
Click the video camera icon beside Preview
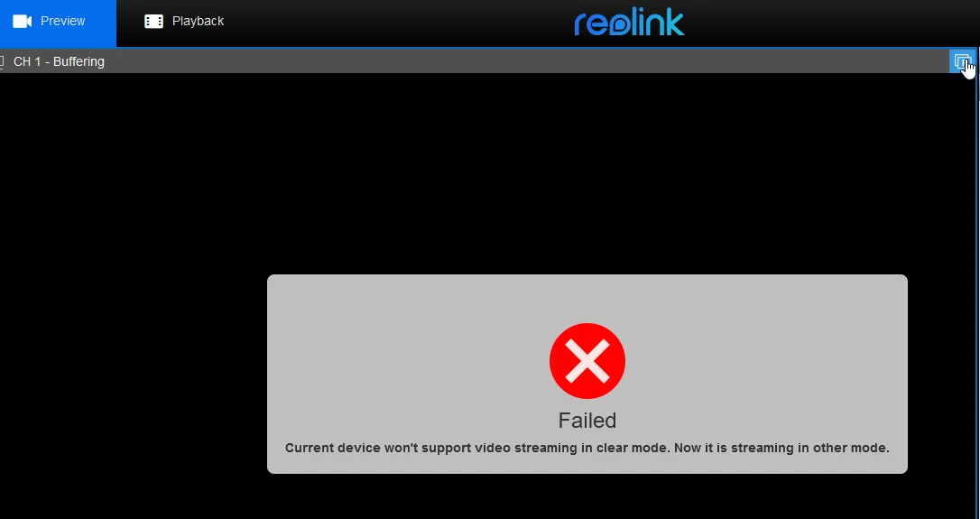pyautogui.click(x=23, y=22)
